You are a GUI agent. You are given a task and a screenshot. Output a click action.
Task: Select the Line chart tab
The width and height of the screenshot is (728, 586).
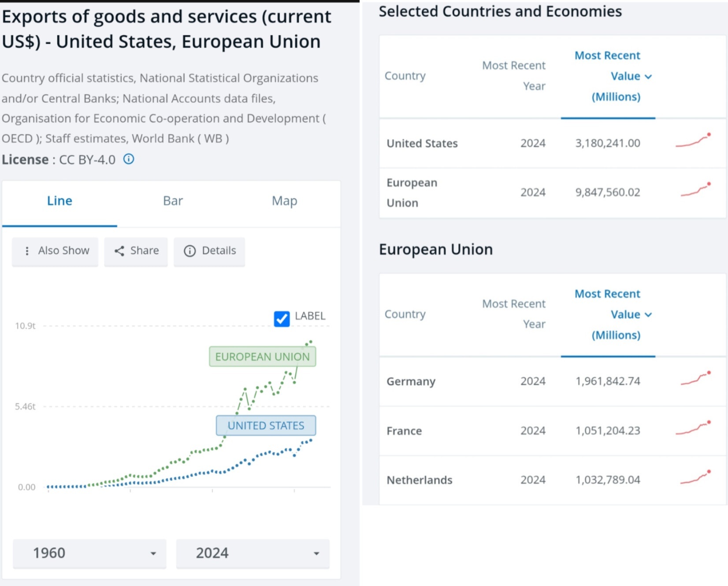[x=59, y=201]
